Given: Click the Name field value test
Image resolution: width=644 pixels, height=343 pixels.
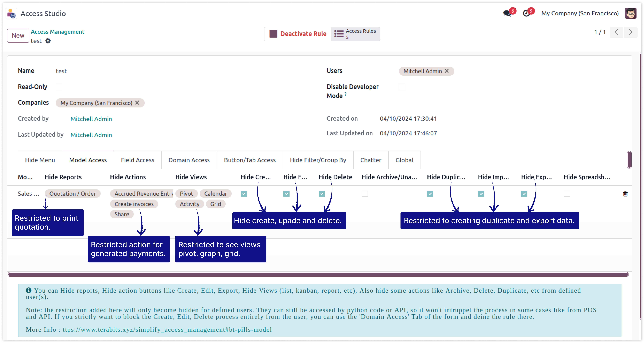Looking at the screenshot, I should click(61, 71).
